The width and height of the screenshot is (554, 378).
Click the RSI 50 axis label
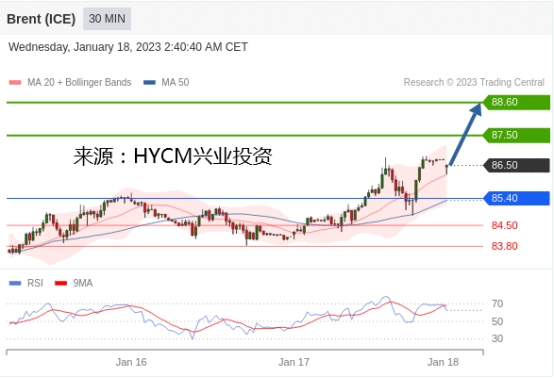point(497,321)
